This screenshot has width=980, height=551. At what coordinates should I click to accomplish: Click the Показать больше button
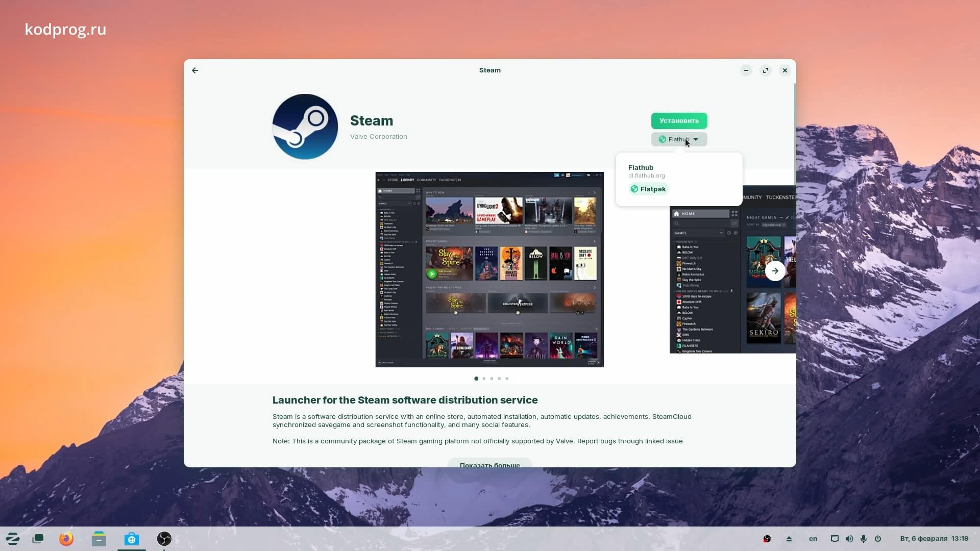[489, 463]
